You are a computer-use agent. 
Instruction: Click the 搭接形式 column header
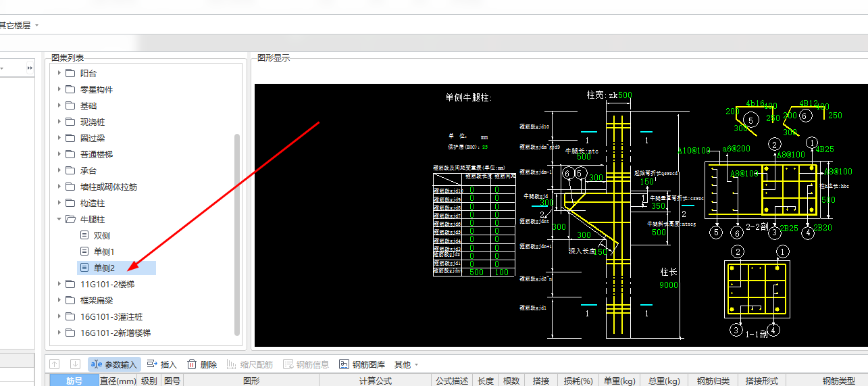click(762, 381)
